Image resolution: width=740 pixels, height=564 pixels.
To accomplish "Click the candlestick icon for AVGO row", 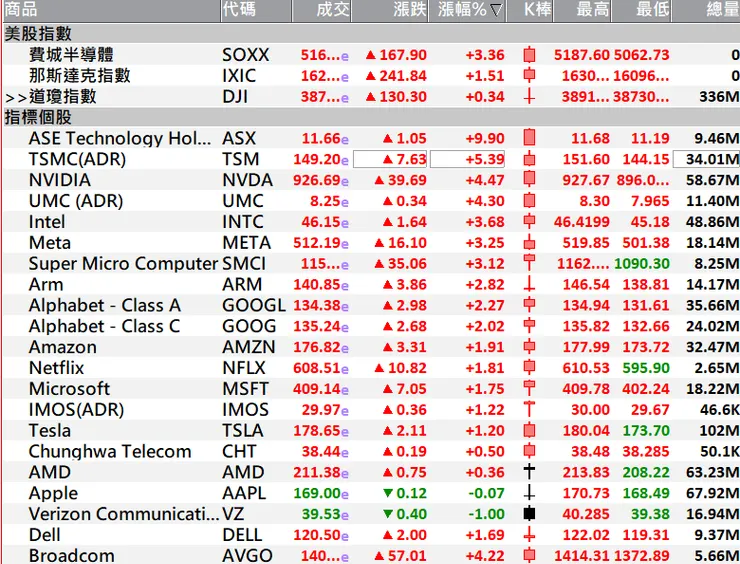I will tap(530, 555).
